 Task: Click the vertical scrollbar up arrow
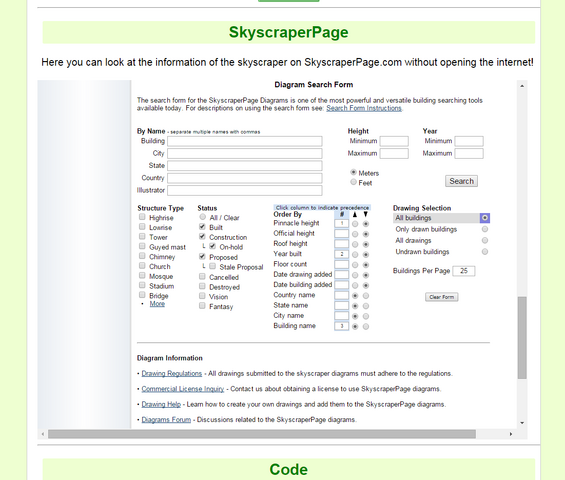522,86
